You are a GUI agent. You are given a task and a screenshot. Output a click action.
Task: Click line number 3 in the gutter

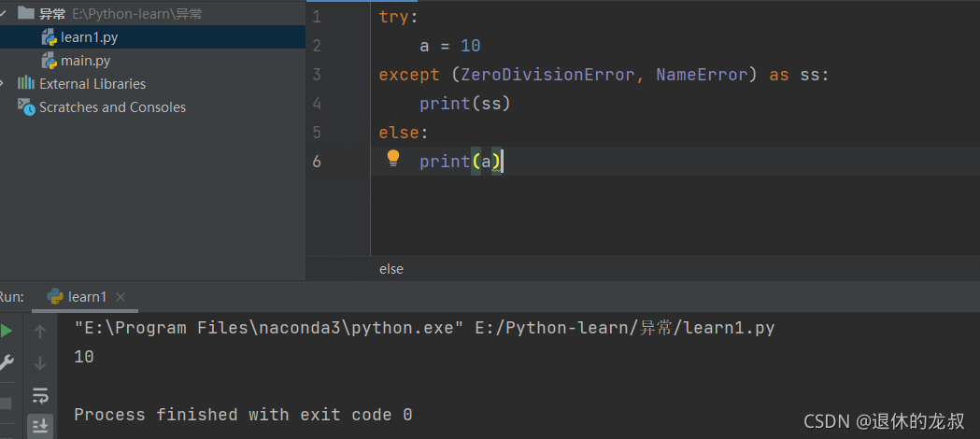317,75
